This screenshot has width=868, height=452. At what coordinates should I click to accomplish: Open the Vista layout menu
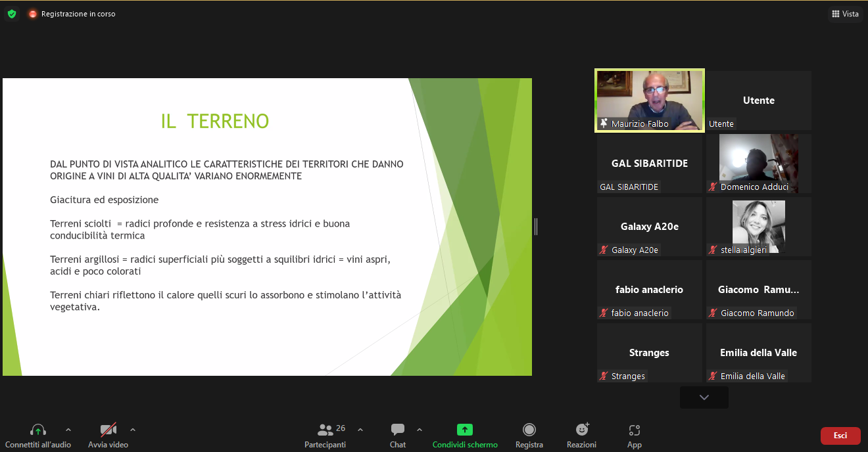[x=845, y=14]
